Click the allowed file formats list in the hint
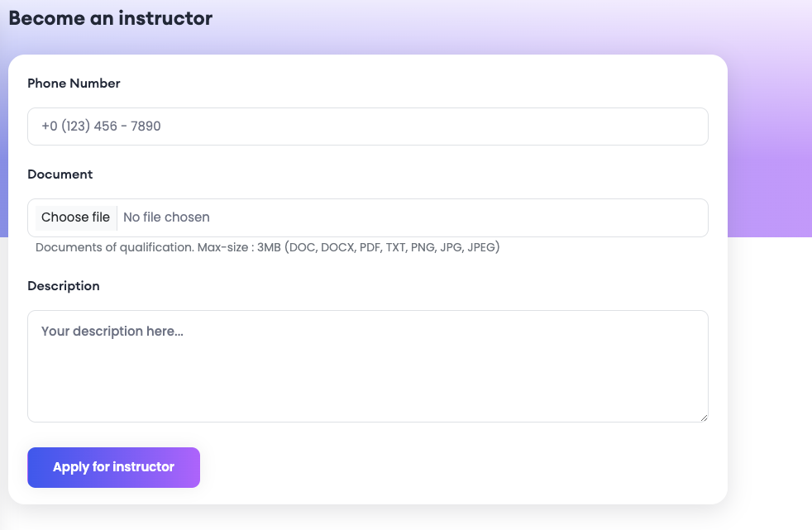 (392, 247)
